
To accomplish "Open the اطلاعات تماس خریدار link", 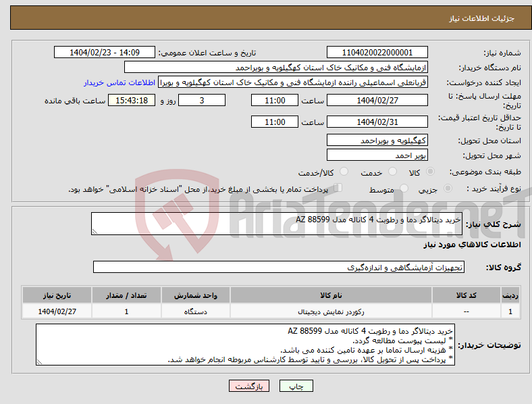I will point(119,82).
